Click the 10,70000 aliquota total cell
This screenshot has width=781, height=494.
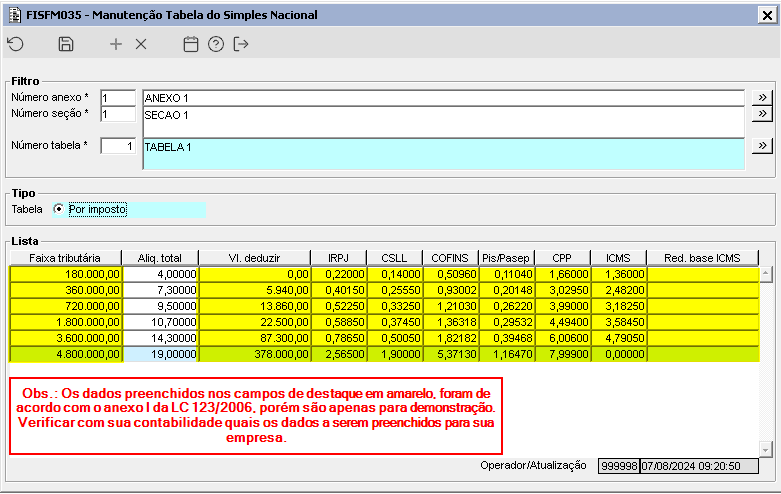pyautogui.click(x=161, y=322)
